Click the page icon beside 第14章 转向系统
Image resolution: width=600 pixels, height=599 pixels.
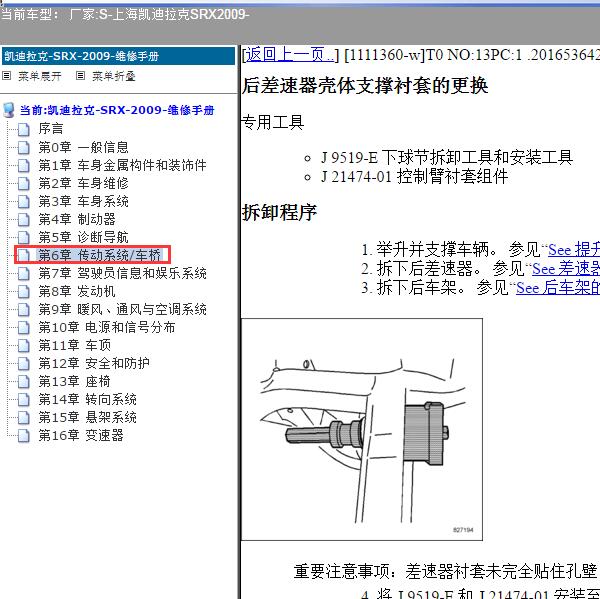pyautogui.click(x=24, y=399)
